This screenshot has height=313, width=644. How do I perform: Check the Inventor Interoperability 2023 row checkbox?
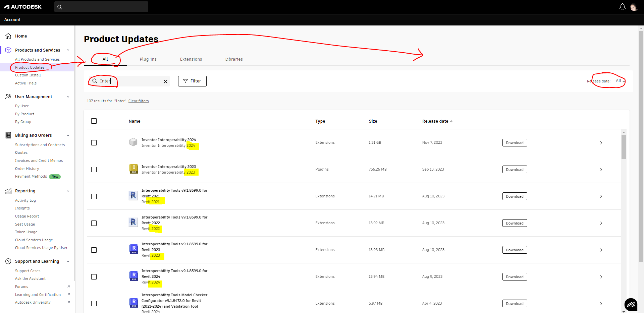coord(94,170)
